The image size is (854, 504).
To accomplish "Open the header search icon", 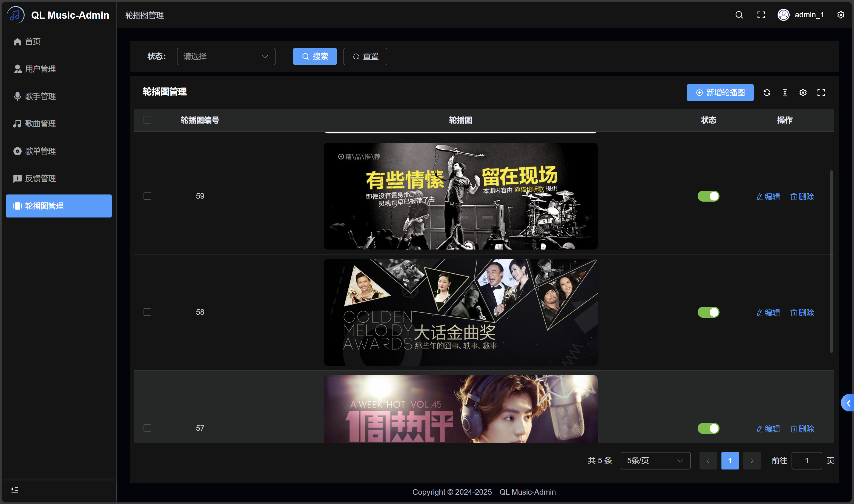I will point(739,15).
